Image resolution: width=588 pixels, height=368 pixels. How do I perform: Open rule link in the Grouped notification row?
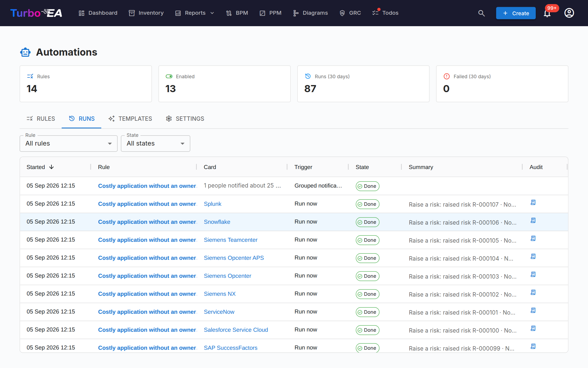tap(147, 186)
